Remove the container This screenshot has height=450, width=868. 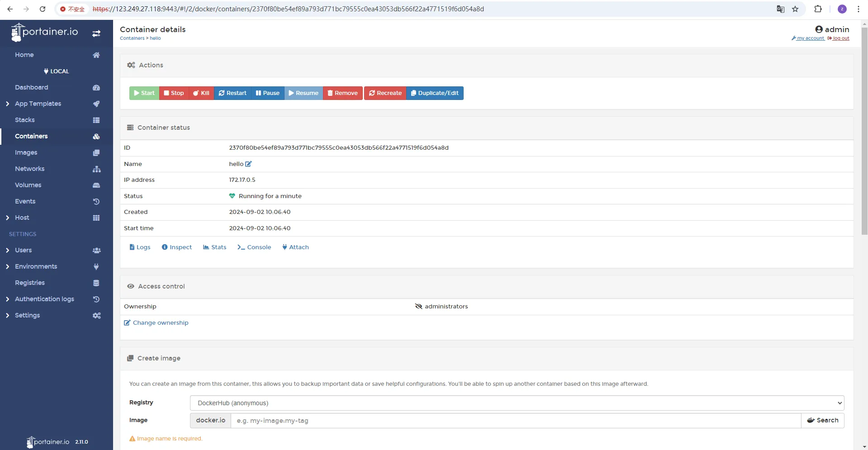(x=343, y=93)
